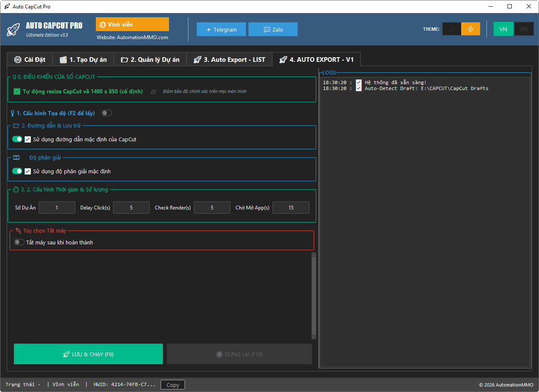Click the HWID: 4214-74FB-C7... text
The height and width of the screenshot is (392, 539).
pyautogui.click(x=124, y=385)
